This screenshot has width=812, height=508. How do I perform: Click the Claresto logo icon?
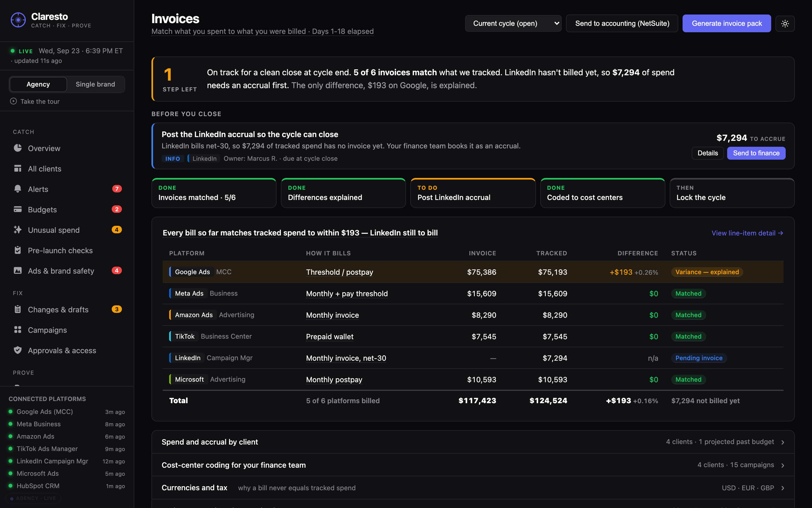[18, 20]
